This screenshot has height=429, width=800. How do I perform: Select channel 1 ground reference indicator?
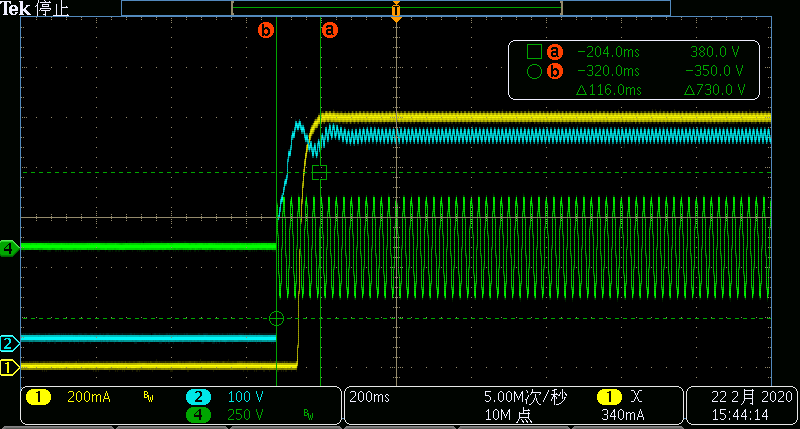coord(9,367)
